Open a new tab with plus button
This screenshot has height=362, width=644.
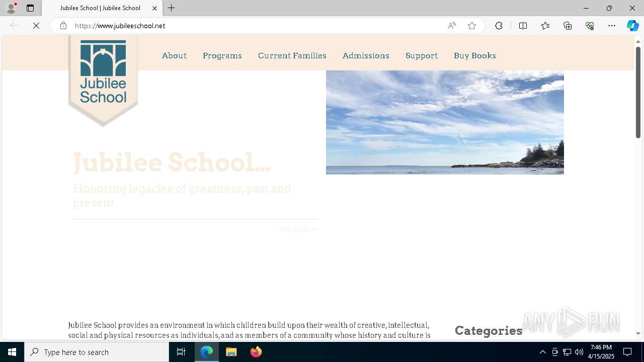[172, 8]
